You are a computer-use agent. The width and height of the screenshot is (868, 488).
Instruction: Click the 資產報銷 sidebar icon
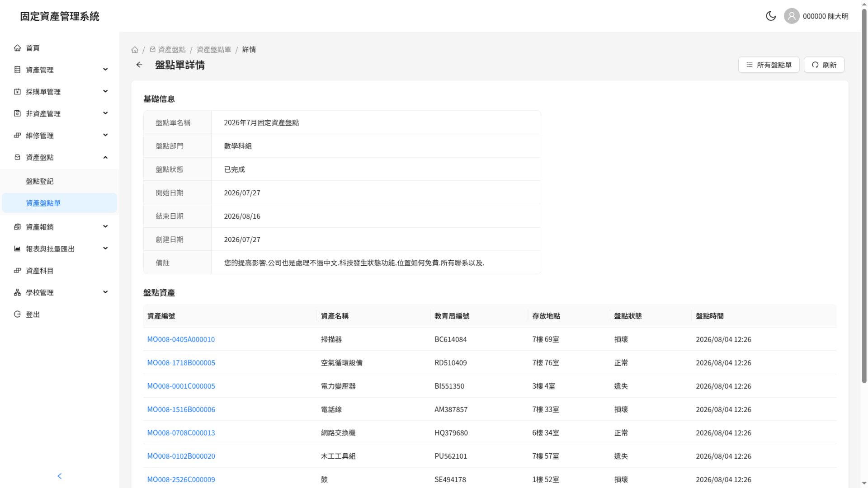pyautogui.click(x=17, y=227)
